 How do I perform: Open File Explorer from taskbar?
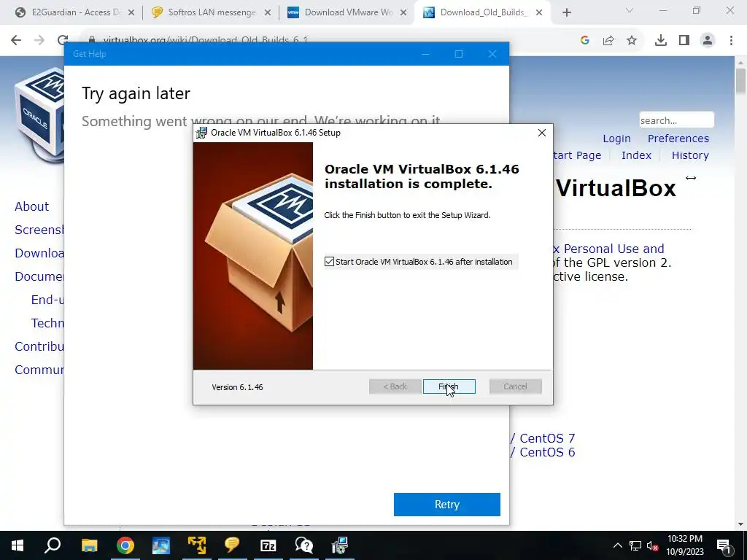(89, 545)
